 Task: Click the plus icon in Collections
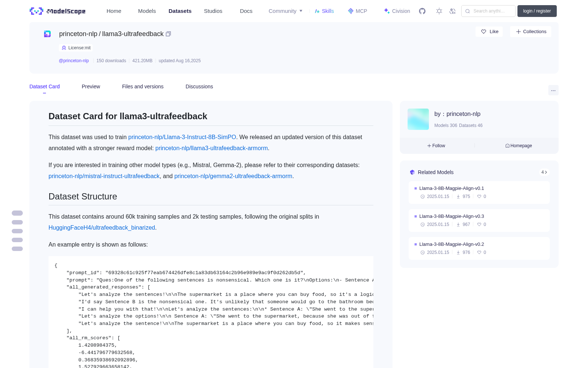[519, 32]
